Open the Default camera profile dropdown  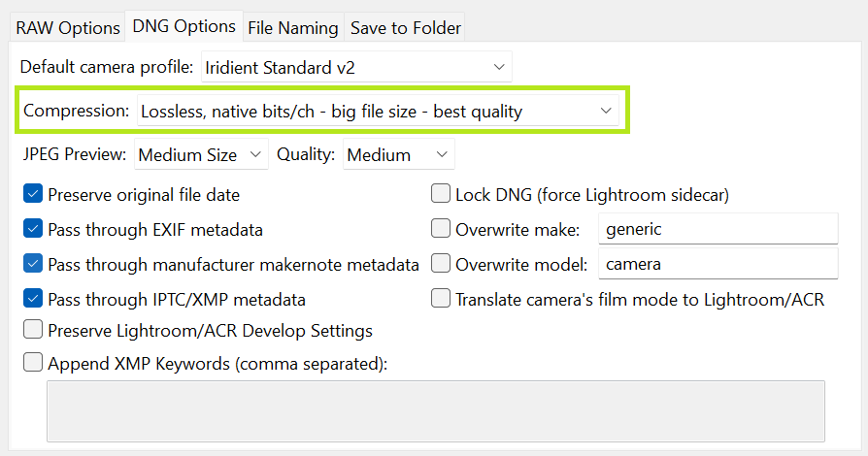(x=356, y=68)
